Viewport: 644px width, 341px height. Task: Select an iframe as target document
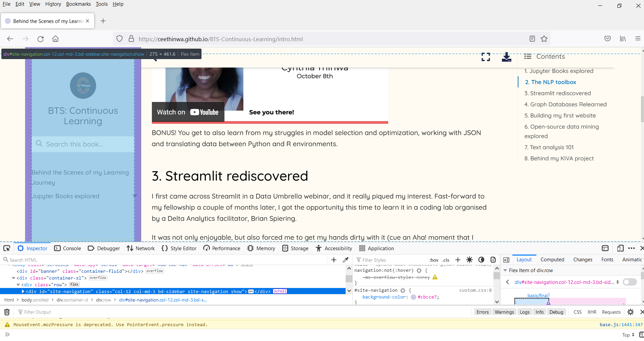point(605,248)
